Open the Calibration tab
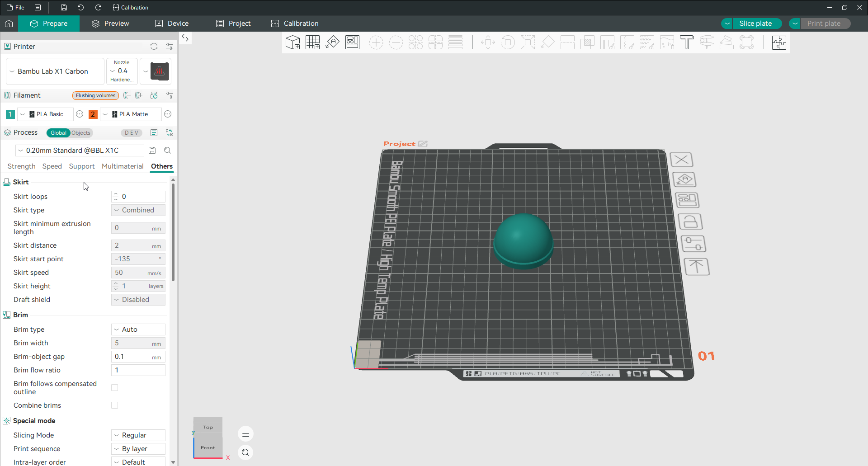The width and height of the screenshot is (868, 466). point(295,24)
